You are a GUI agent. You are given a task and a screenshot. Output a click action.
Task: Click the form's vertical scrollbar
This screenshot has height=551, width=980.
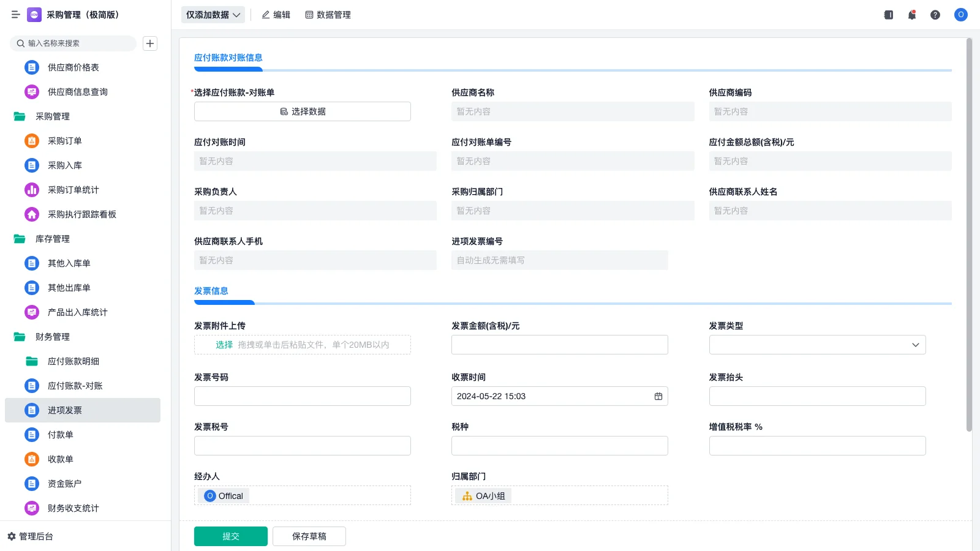[x=969, y=235]
